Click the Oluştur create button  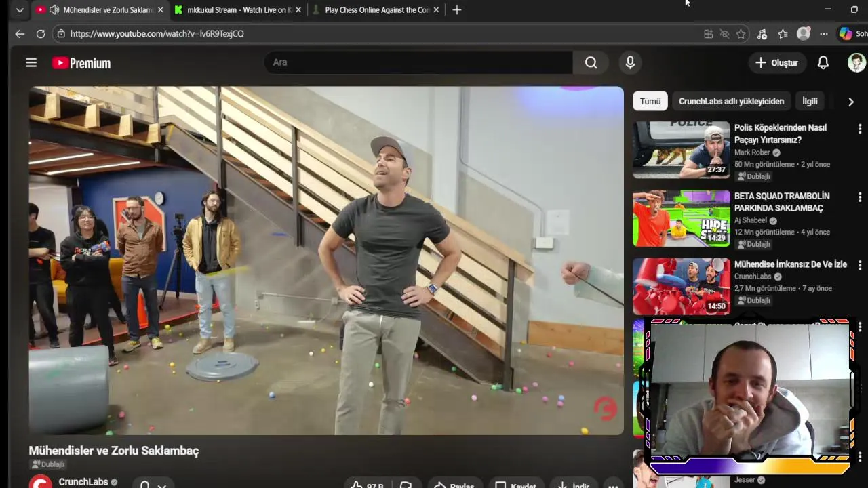pyautogui.click(x=776, y=62)
